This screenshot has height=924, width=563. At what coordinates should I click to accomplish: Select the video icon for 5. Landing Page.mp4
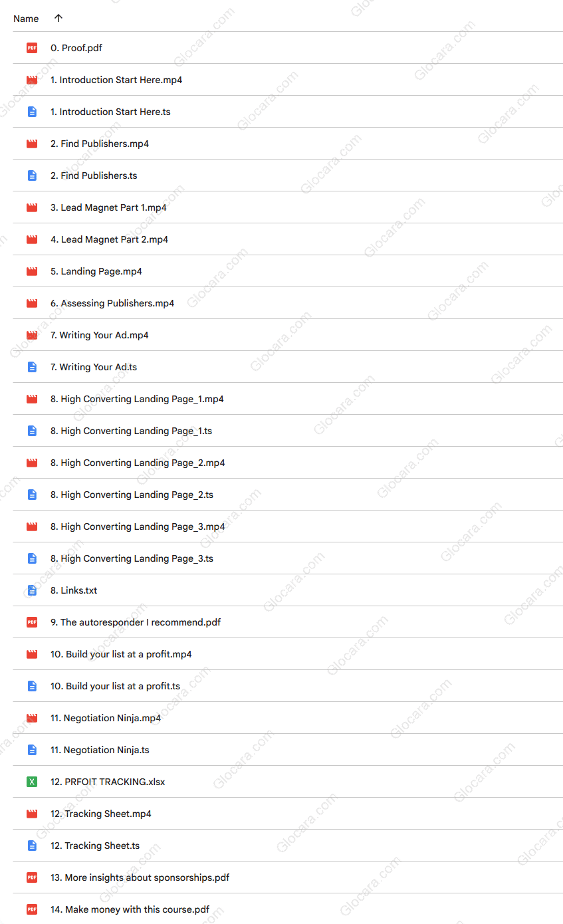tap(31, 271)
